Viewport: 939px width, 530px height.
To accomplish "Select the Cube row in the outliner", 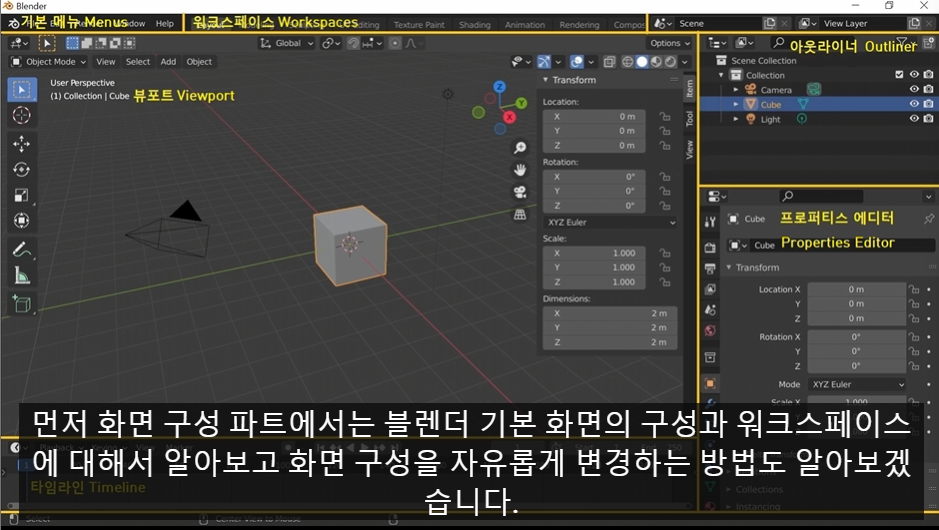I will (x=817, y=104).
